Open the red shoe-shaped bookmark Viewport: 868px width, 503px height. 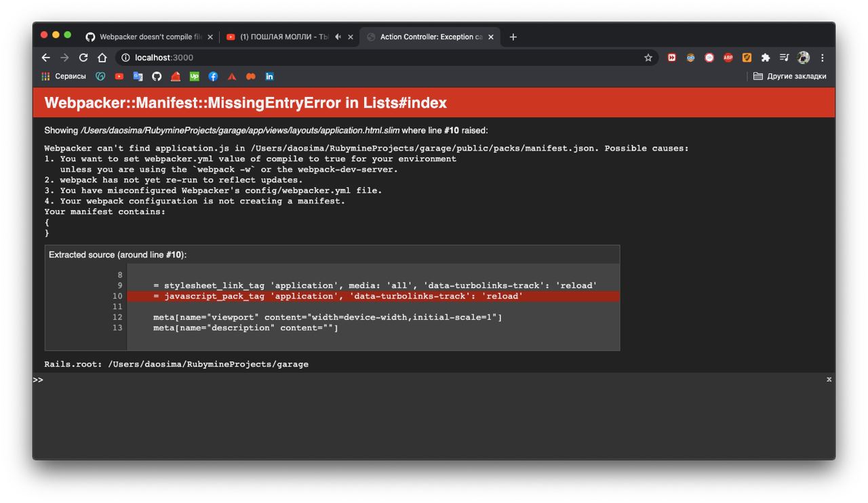(x=176, y=77)
